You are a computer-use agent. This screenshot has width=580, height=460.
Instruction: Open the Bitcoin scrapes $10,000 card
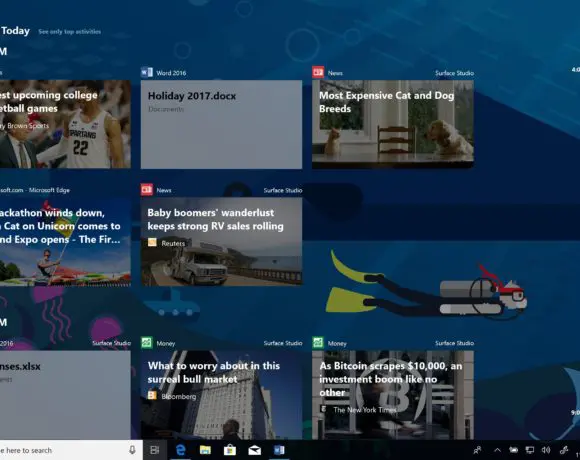tap(393, 395)
